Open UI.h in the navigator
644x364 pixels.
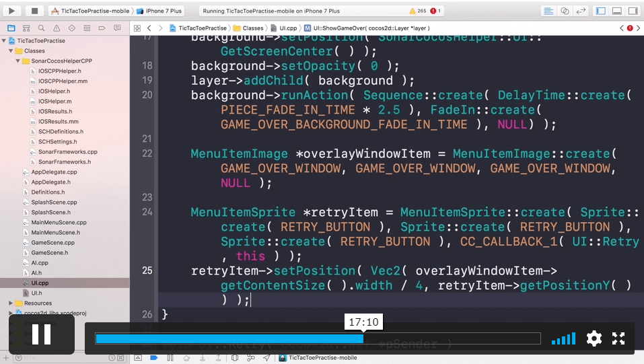pos(36,293)
